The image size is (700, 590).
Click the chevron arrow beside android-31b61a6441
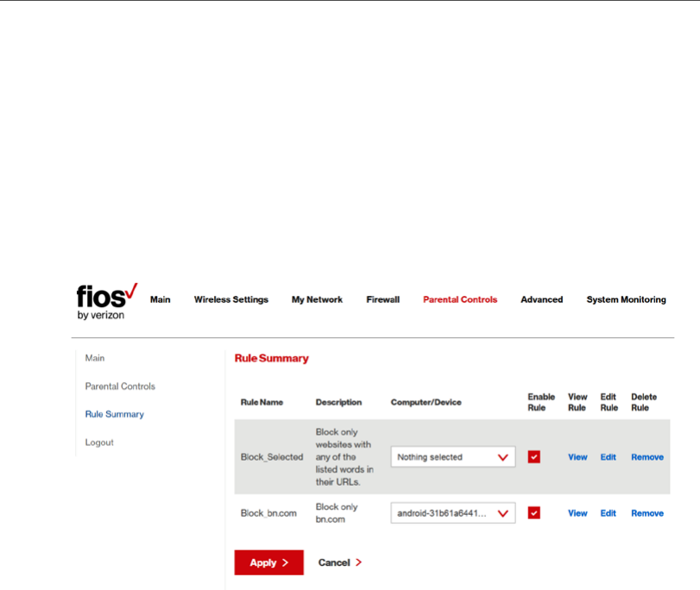pyautogui.click(x=503, y=514)
